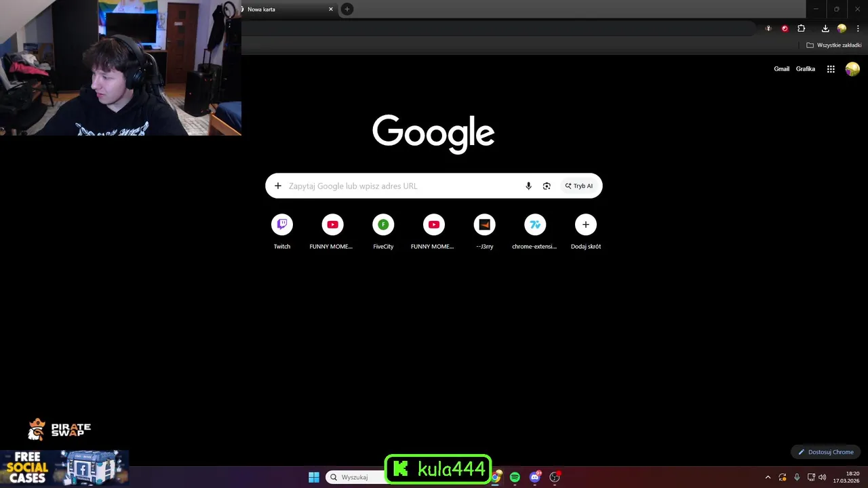Select the Nowa karta tab
The height and width of the screenshot is (488, 868).
289,9
